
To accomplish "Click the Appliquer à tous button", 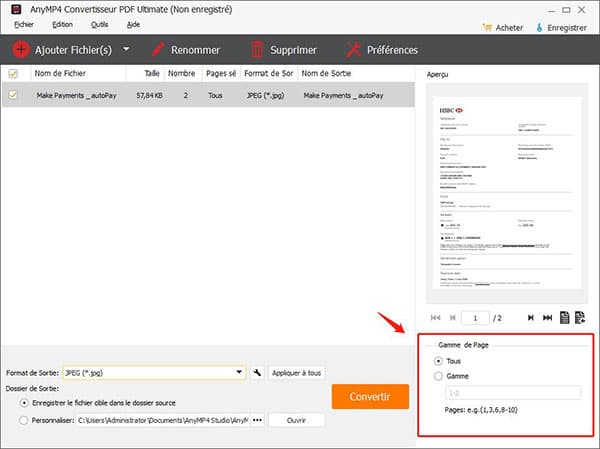I will point(297,372).
